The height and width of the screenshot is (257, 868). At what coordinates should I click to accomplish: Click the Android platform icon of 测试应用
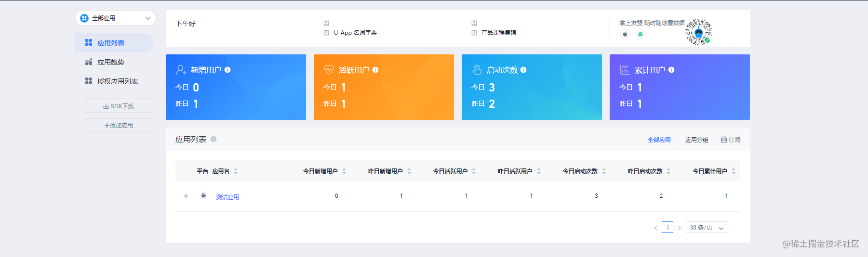click(x=203, y=195)
